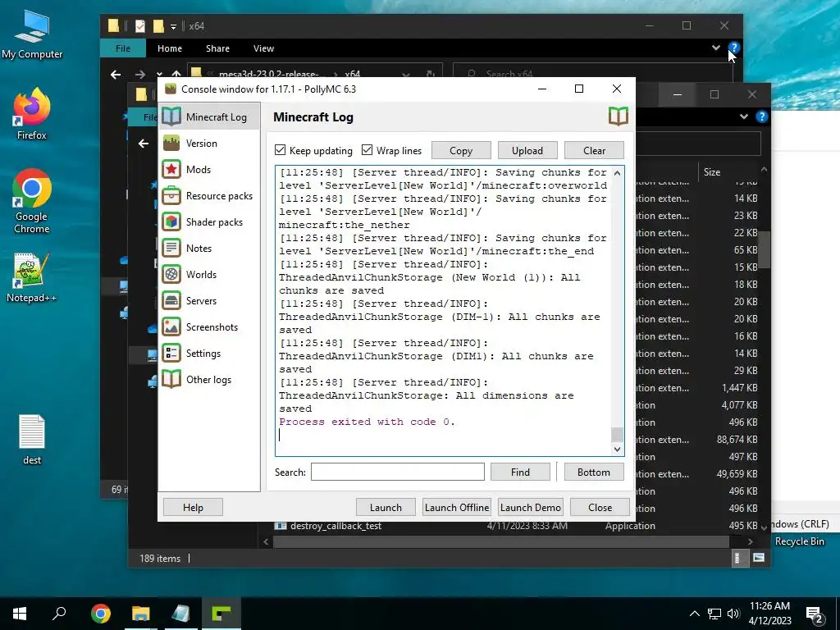Click the log search input field

[398, 472]
